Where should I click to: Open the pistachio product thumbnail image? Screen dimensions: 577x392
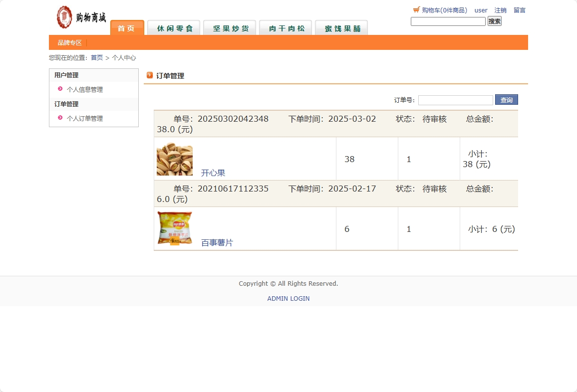click(174, 159)
